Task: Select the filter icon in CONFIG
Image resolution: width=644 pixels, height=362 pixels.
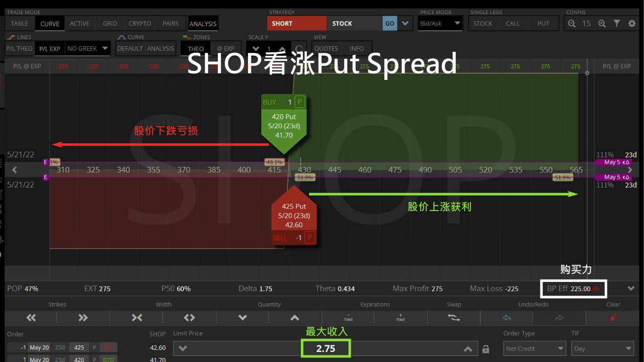Action: pos(617,23)
